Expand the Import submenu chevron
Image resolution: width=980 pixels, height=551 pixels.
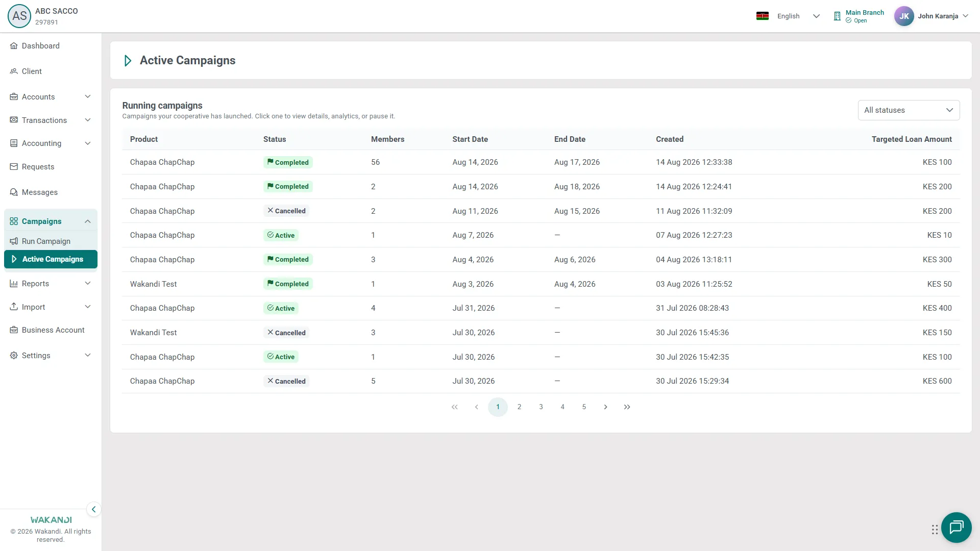click(88, 307)
